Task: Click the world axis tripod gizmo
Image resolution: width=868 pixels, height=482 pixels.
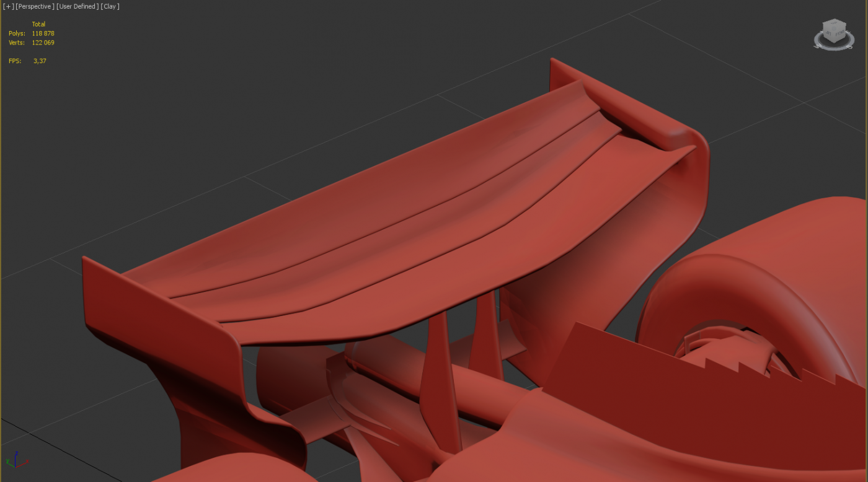Action: click(15, 460)
